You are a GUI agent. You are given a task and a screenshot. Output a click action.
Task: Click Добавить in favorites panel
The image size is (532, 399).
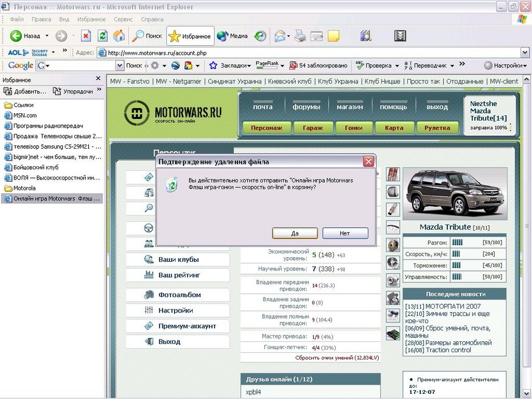click(25, 91)
